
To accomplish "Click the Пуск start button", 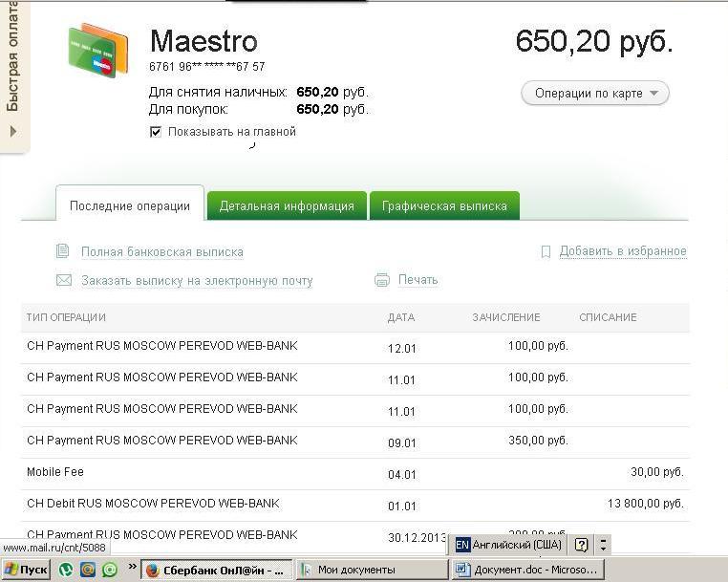I will point(26,570).
